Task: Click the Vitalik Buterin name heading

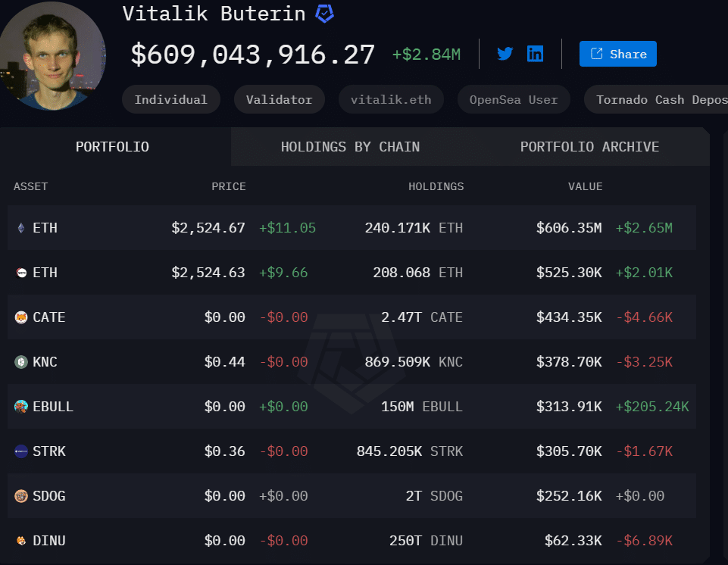Action: click(x=214, y=14)
